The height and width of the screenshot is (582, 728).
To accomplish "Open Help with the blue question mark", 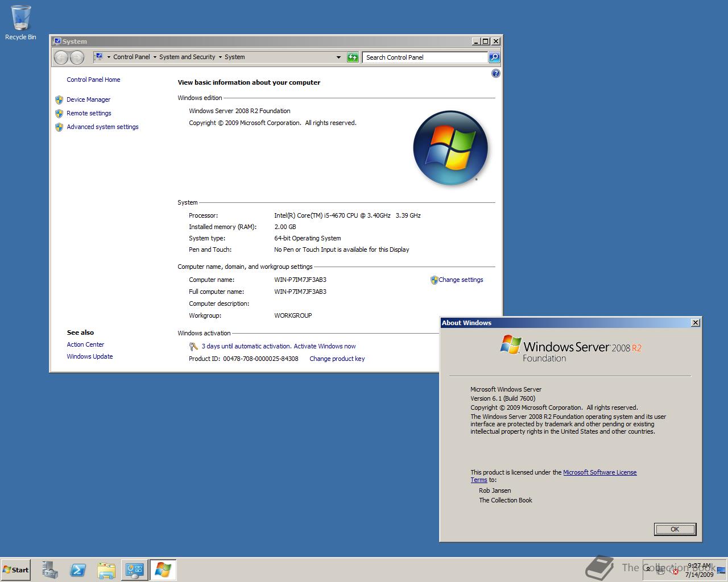I will tap(496, 73).
